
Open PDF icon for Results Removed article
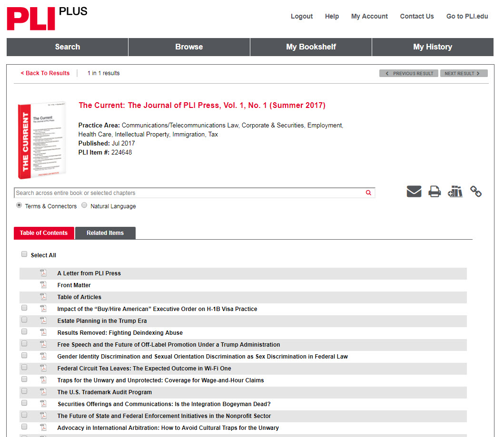43,332
